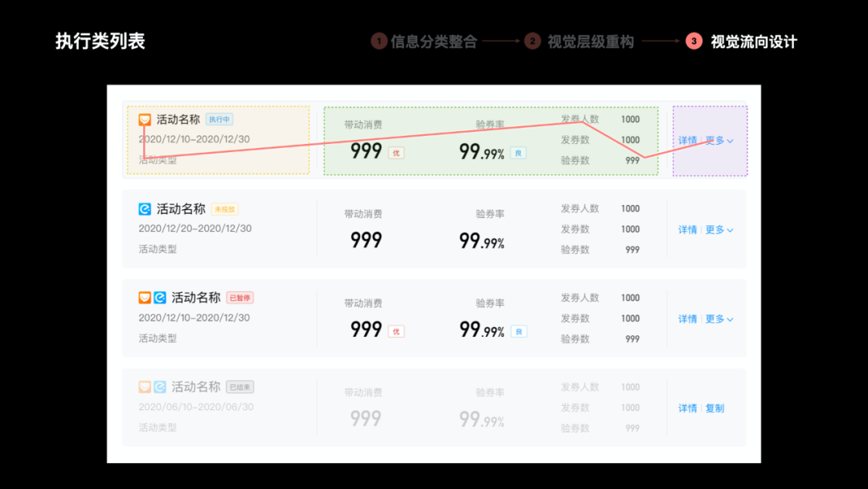Click the red 优 badge in the 执行中 row

pos(396,154)
